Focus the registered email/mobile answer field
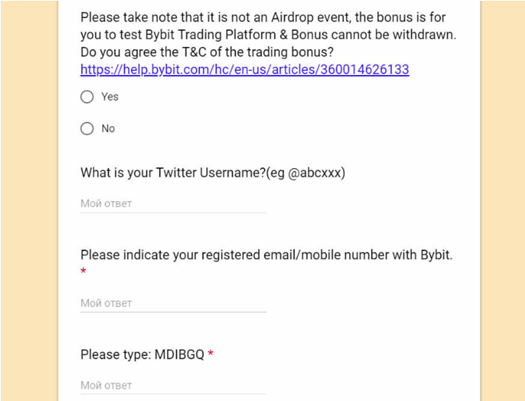Image resolution: width=525 pixels, height=401 pixels. click(173, 304)
